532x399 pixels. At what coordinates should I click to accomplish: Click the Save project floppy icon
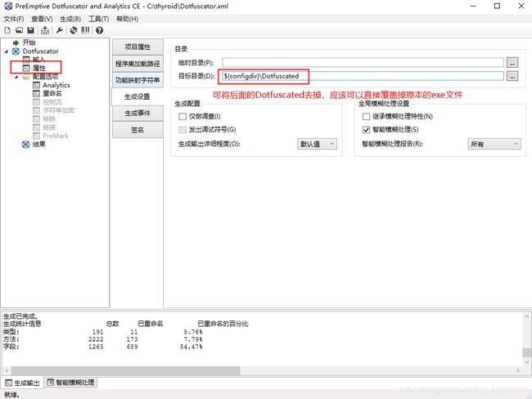point(30,30)
